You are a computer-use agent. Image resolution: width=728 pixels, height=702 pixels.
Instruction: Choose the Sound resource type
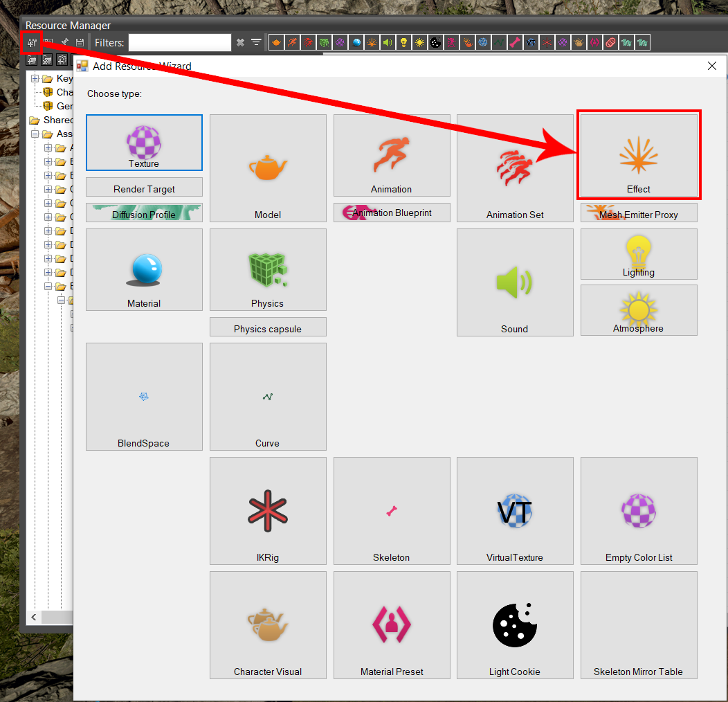pos(515,282)
